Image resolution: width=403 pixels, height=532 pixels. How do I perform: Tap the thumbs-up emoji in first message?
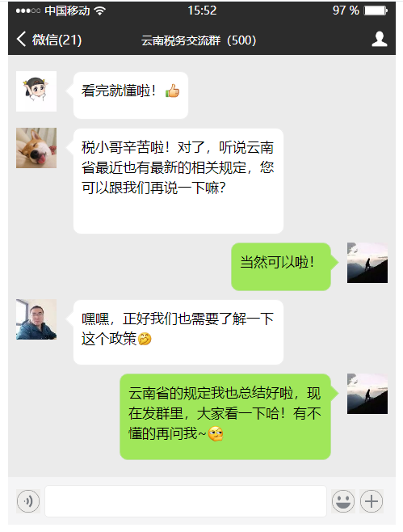tap(172, 91)
